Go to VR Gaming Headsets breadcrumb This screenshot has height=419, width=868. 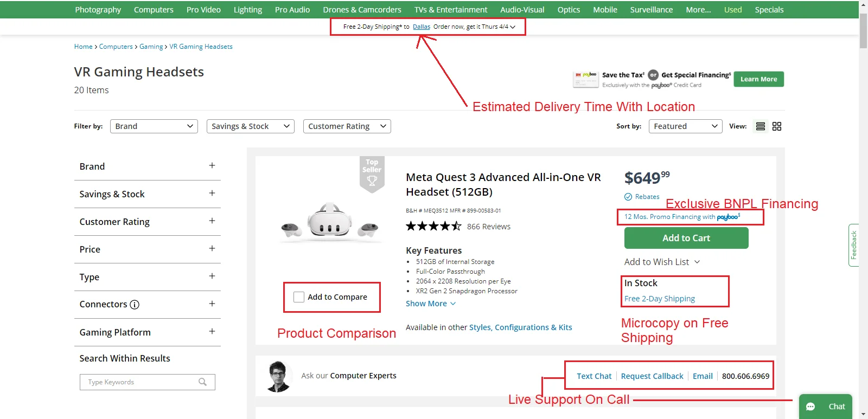pos(201,47)
